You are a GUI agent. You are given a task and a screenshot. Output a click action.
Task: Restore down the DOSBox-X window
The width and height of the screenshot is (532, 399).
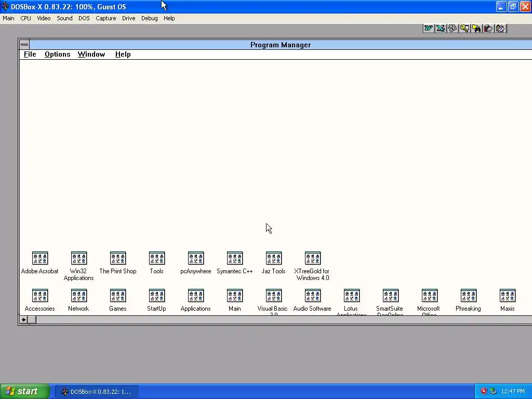(513, 6)
